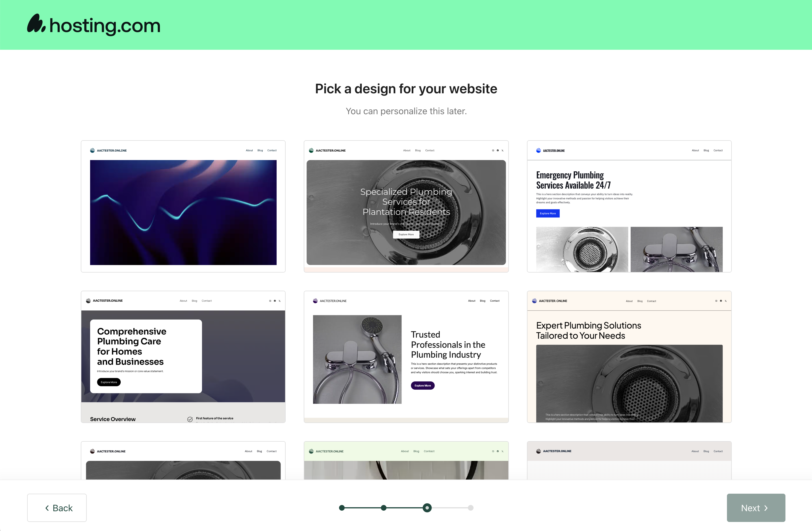This screenshot has width=812, height=531.
Task: Click the Instagram icon in the Specialized Plumbing template
Action: pyautogui.click(x=493, y=150)
